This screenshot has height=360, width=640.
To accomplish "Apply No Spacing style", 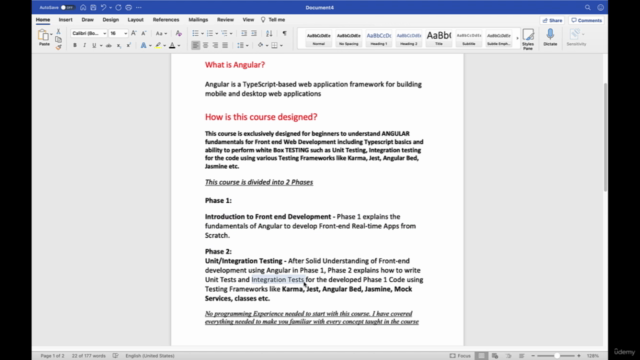I will (349, 39).
